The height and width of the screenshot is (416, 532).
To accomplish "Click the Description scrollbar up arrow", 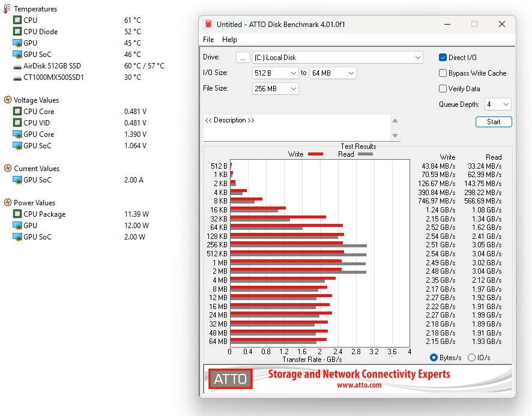I will coord(395,121).
